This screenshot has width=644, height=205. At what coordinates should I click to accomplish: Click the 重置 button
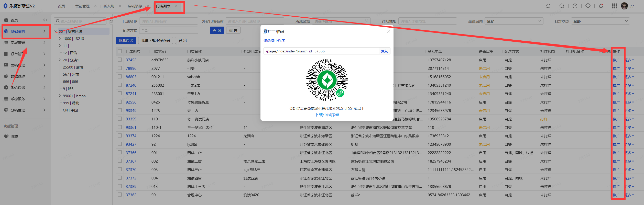[x=233, y=30]
